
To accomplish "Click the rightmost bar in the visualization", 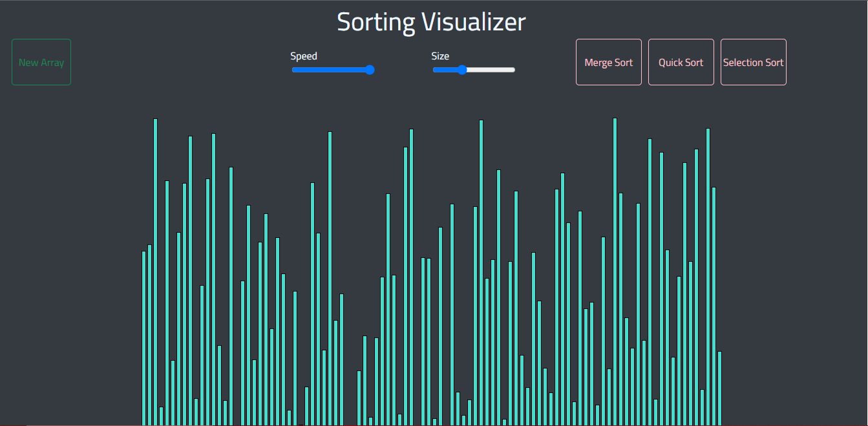I will tap(719, 388).
